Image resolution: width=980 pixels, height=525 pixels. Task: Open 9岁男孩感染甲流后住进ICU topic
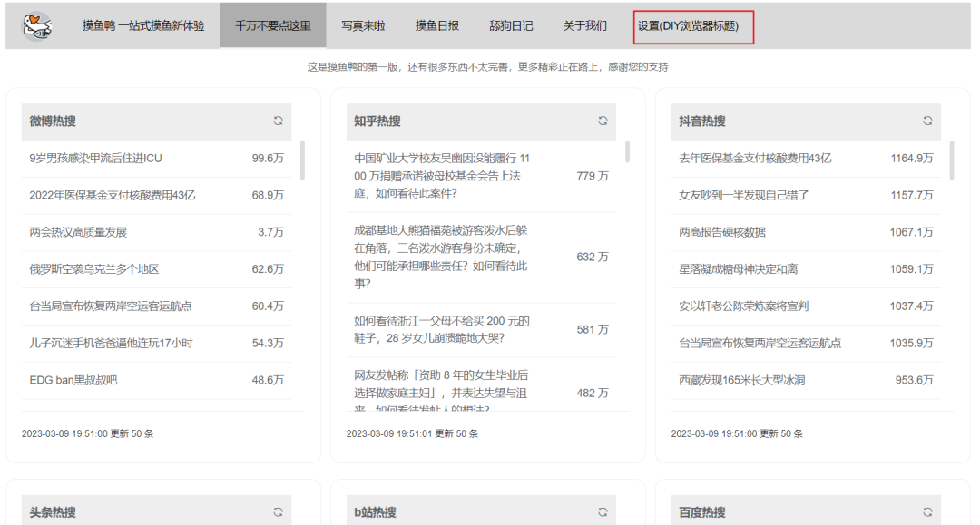(95, 159)
